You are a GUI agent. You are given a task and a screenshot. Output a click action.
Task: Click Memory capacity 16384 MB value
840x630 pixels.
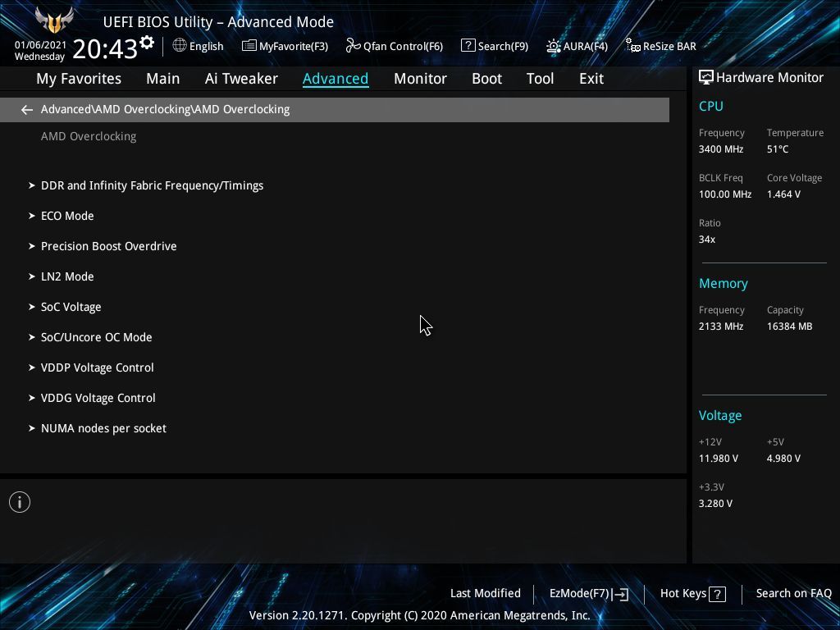790,326
